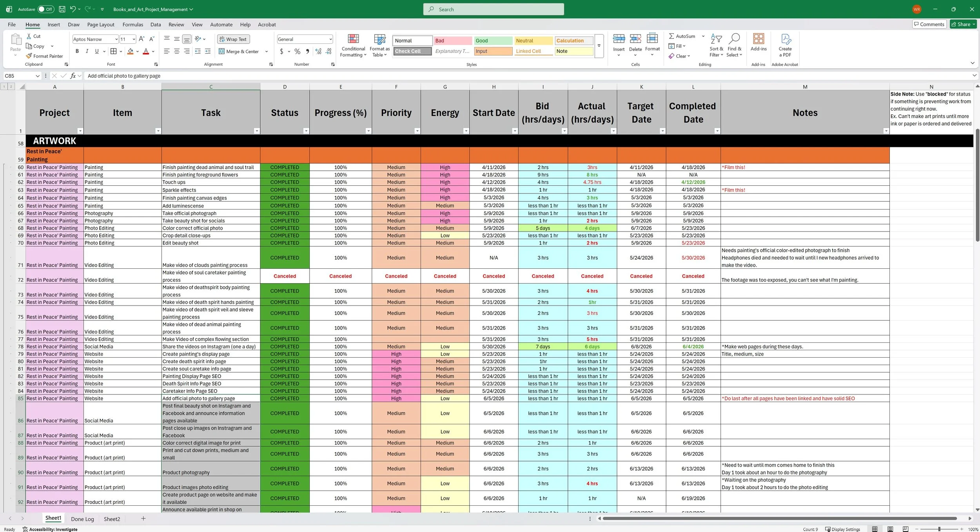The height and width of the screenshot is (532, 980).
Task: Click Insert cells icon
Action: (x=619, y=39)
